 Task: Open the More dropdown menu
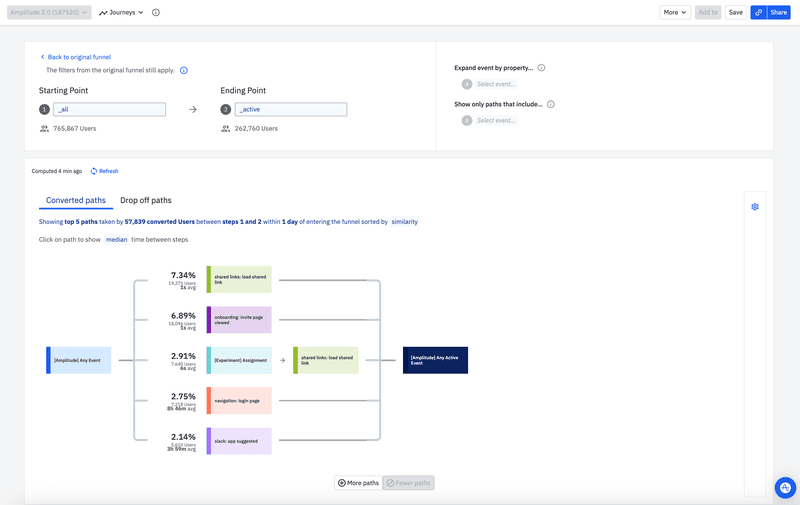(675, 13)
